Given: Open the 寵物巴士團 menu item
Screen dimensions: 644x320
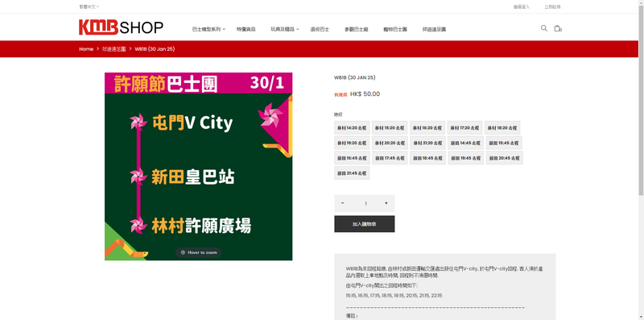Looking at the screenshot, I should click(x=395, y=30).
